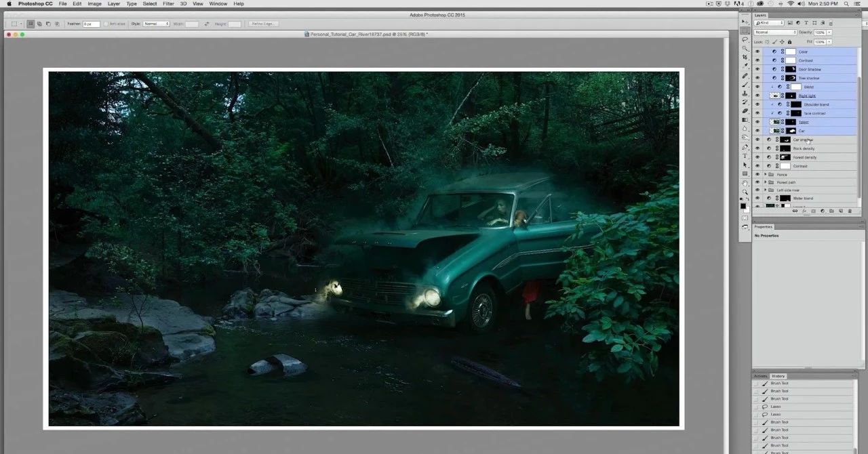Viewport: 868px width, 454px height.
Task: Expand the Left side river group
Action: point(766,190)
